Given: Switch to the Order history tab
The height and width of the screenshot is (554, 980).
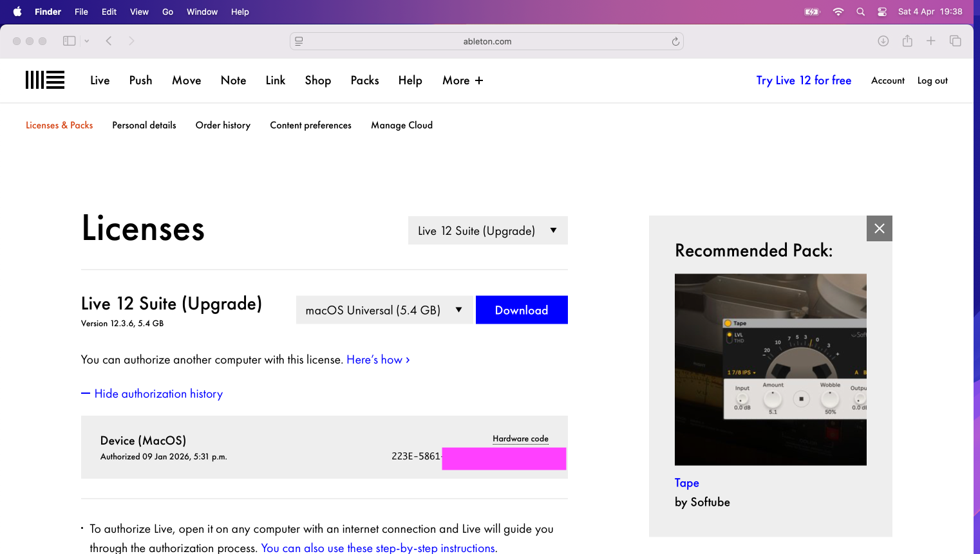Looking at the screenshot, I should click(x=223, y=125).
